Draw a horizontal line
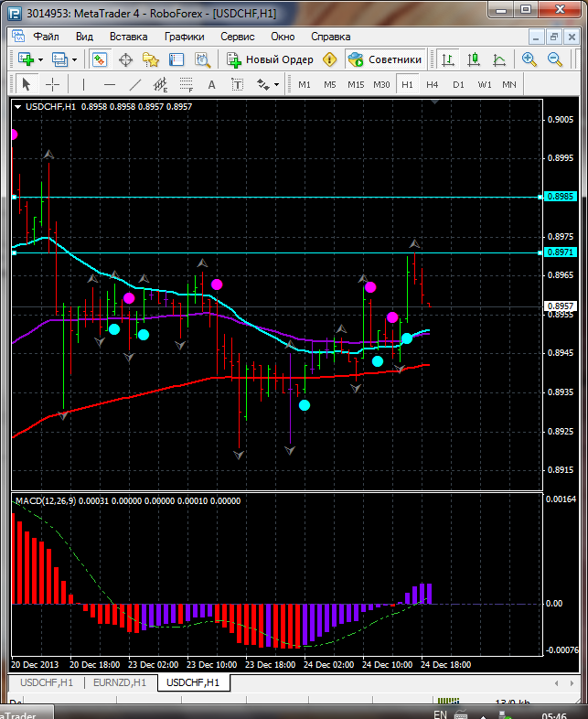The width and height of the screenshot is (588, 719). tap(110, 84)
